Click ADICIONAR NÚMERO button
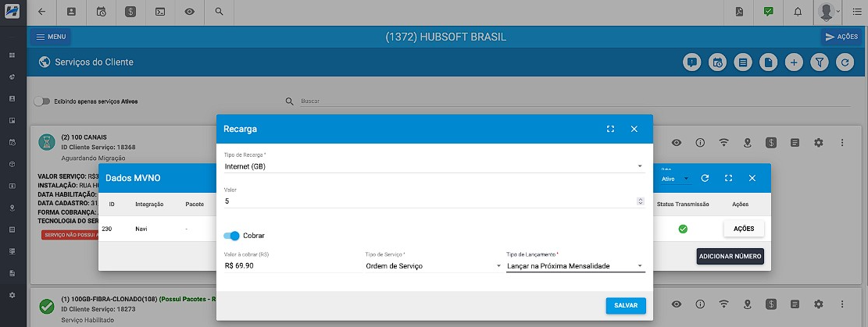 click(x=730, y=256)
